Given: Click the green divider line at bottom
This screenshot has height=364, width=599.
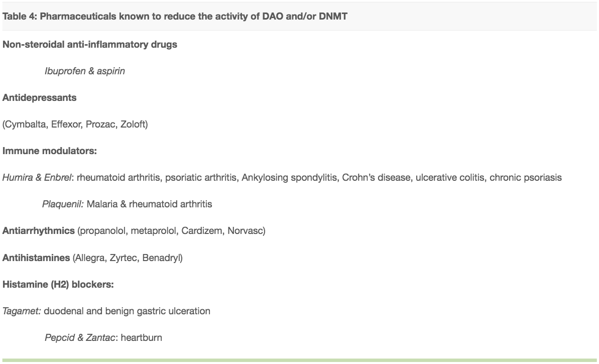Looking at the screenshot, I should (x=299, y=360).
